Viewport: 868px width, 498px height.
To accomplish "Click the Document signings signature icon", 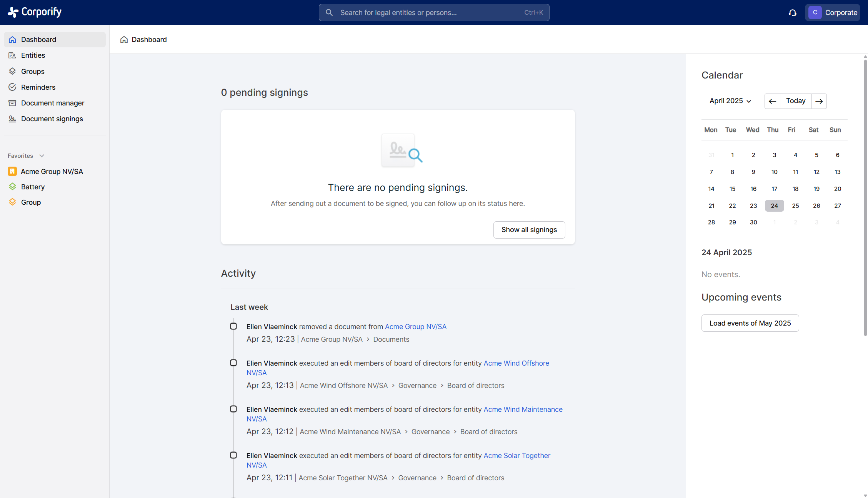I will 12,119.
